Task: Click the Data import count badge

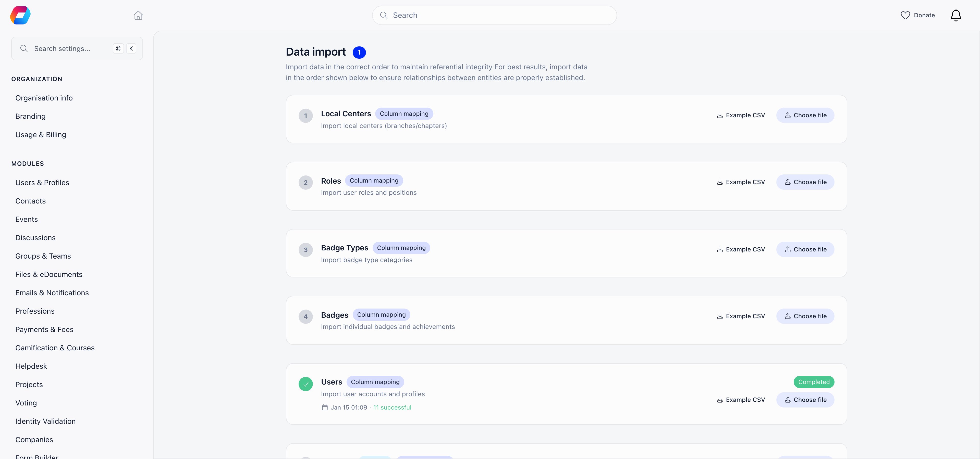Action: click(x=359, y=53)
